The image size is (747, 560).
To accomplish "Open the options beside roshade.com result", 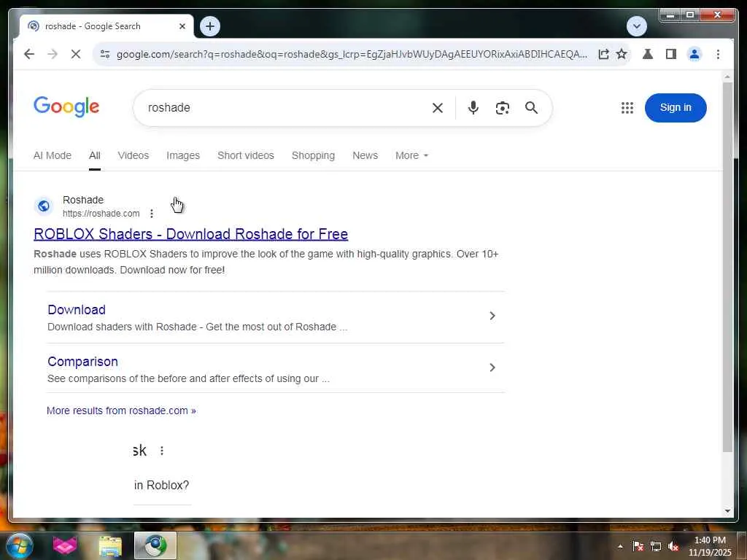I will tap(152, 214).
